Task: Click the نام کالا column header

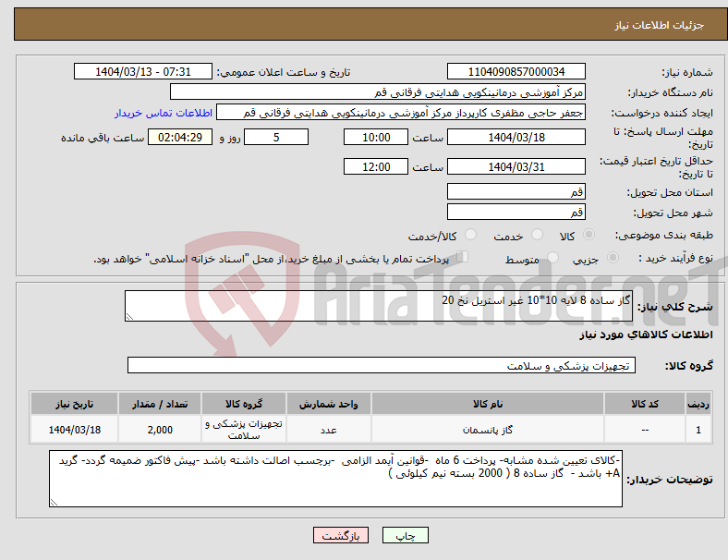Action: (488, 404)
